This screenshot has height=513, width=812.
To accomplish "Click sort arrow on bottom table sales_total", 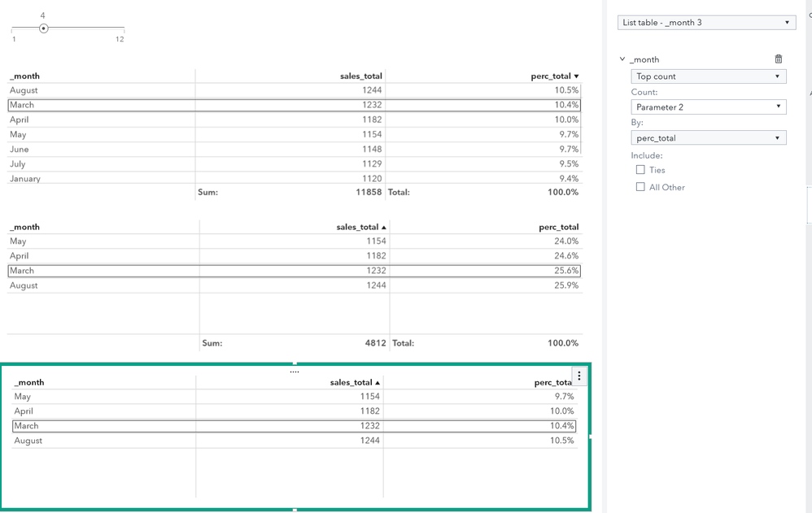I will click(x=378, y=383).
